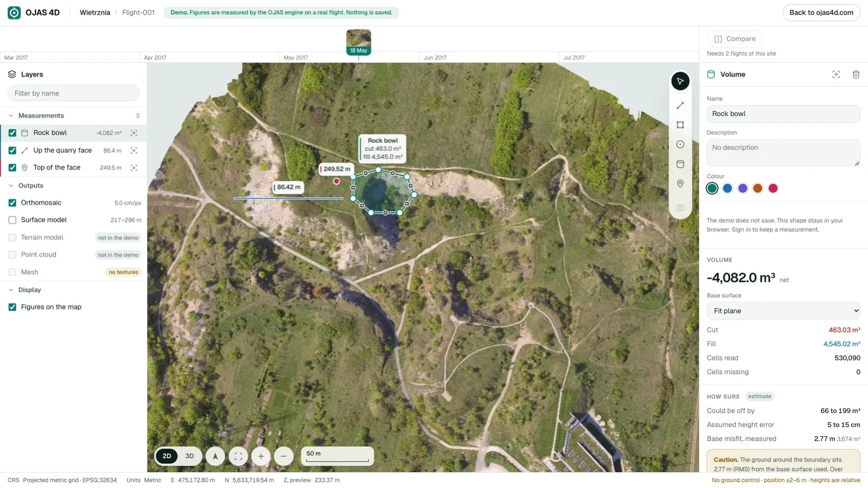Image resolution: width=868 pixels, height=488 pixels.
Task: Click Back to ojas4d.com button
Action: (821, 12)
